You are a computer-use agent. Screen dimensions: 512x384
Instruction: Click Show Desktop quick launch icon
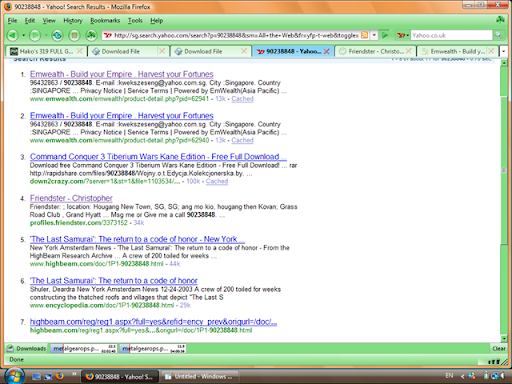pos(36,377)
